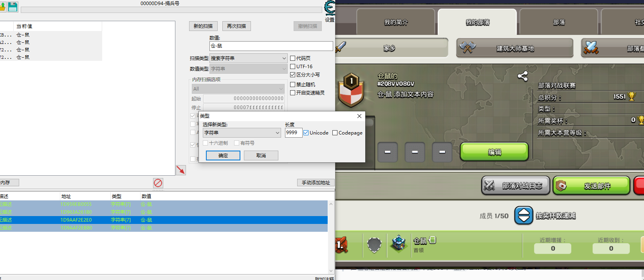Select the 家乡 section button

pyautogui.click(x=391, y=48)
